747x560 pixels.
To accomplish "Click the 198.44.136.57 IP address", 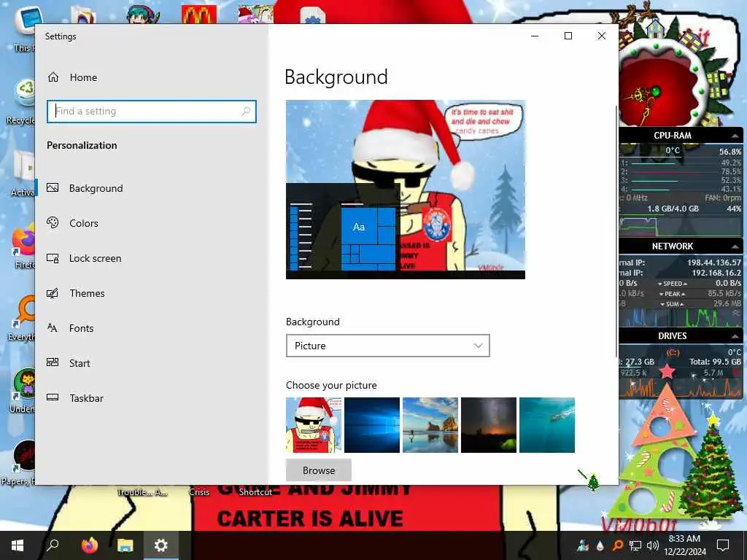I will (x=714, y=262).
